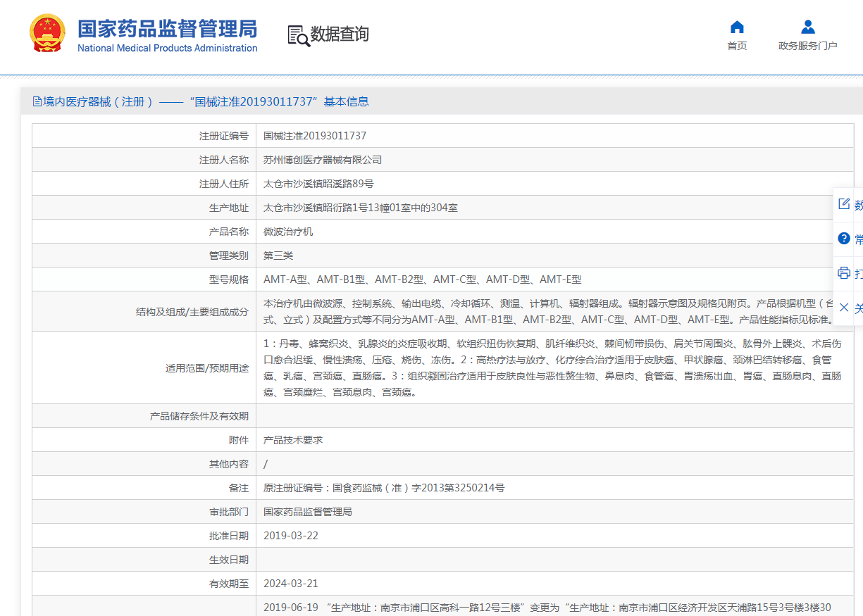Click 管理类别 row label
This screenshot has height=616, width=863.
[229, 256]
